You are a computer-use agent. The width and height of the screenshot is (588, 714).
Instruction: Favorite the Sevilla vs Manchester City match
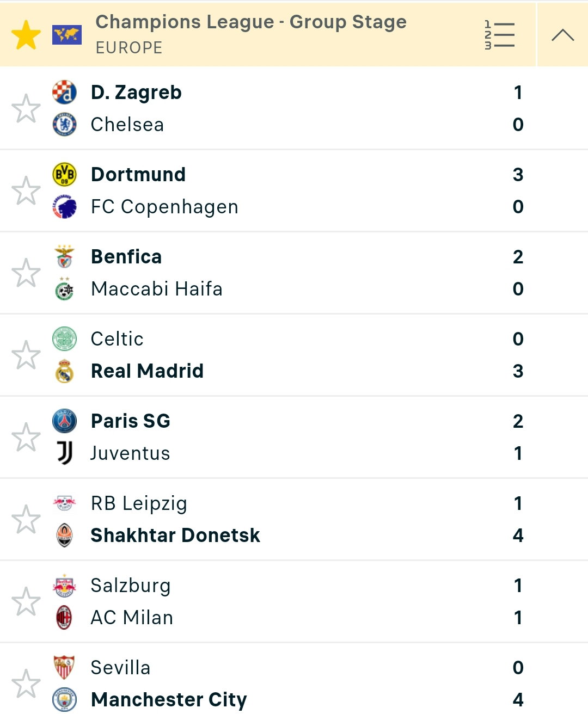click(x=26, y=684)
